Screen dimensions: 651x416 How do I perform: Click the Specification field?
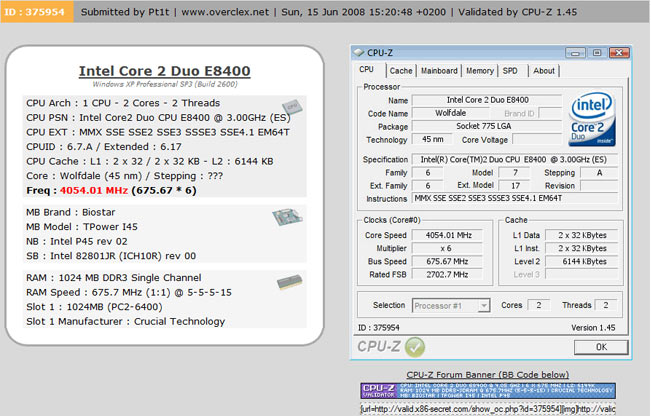click(x=514, y=159)
